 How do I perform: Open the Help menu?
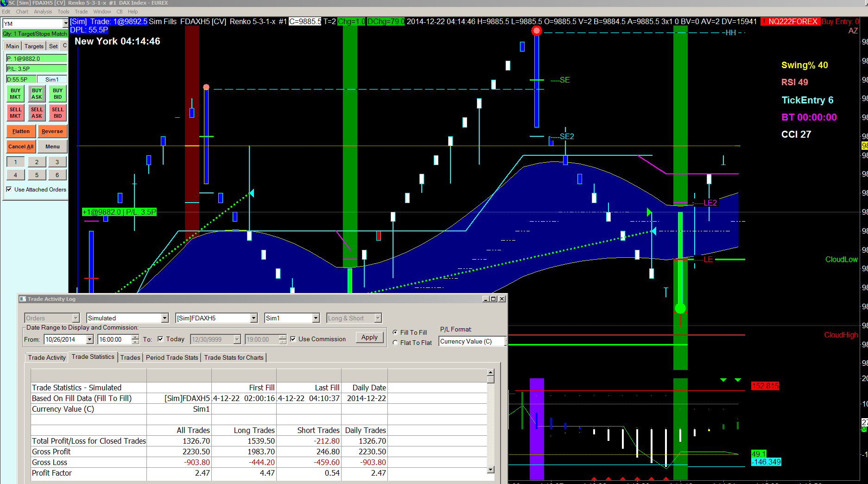tap(133, 12)
